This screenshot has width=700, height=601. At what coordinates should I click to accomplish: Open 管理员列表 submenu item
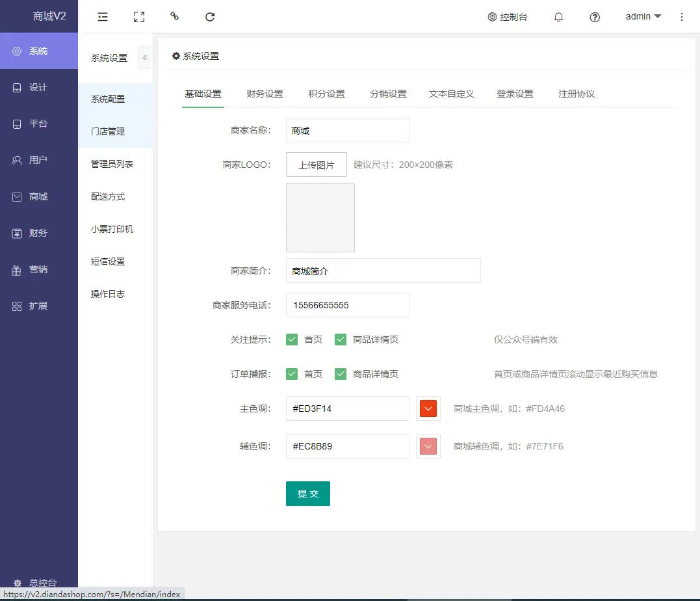click(x=116, y=164)
